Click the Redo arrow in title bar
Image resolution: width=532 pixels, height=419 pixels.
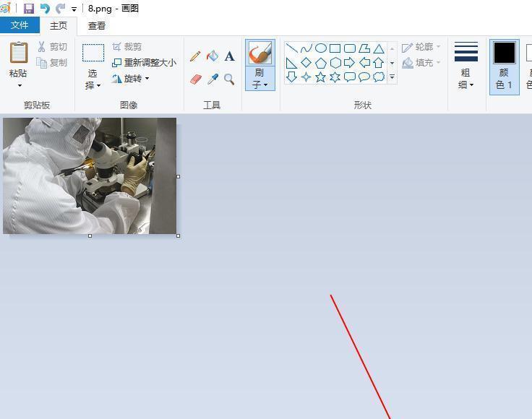pos(61,9)
